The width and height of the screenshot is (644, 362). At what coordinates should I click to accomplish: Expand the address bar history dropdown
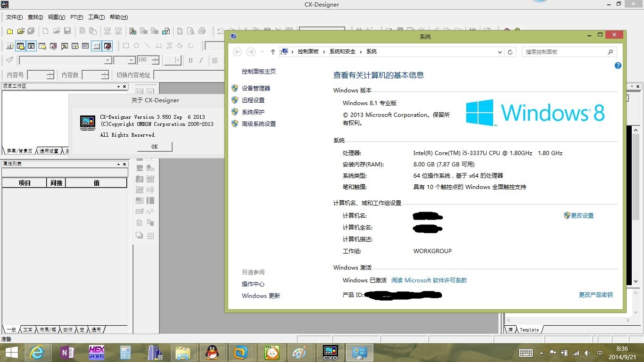[x=500, y=52]
